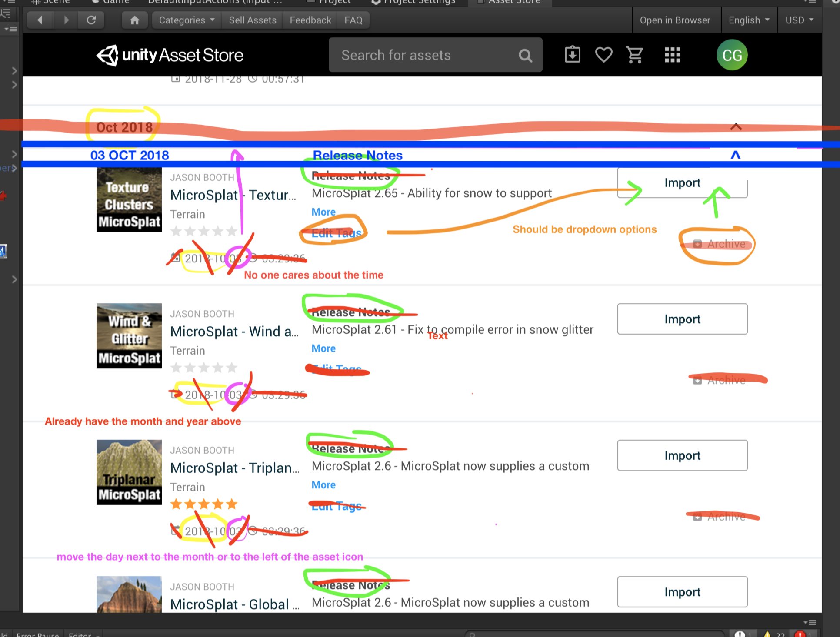Open the CG user account avatar
This screenshot has height=637, width=840.
tap(732, 55)
